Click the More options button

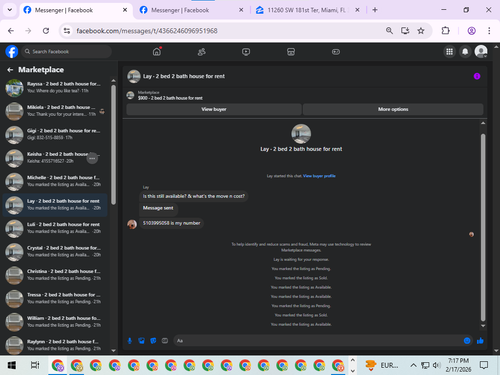(x=393, y=109)
